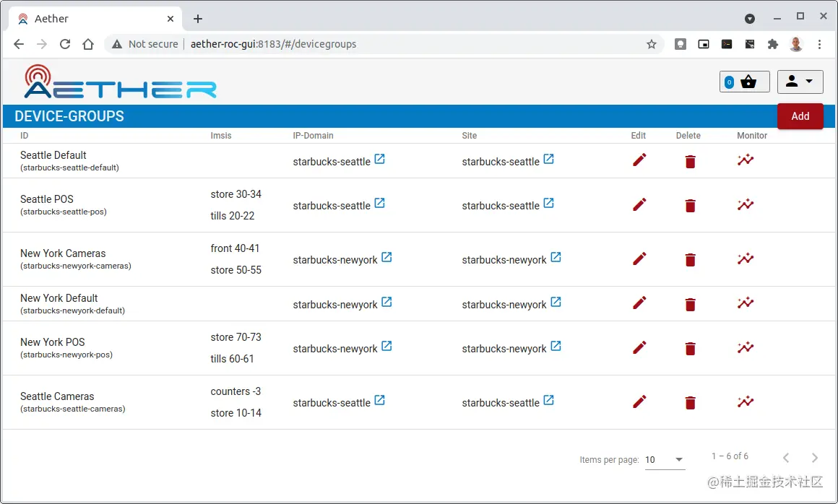
Task: Open IP-Domain link for New York Default row
Action: click(x=386, y=303)
